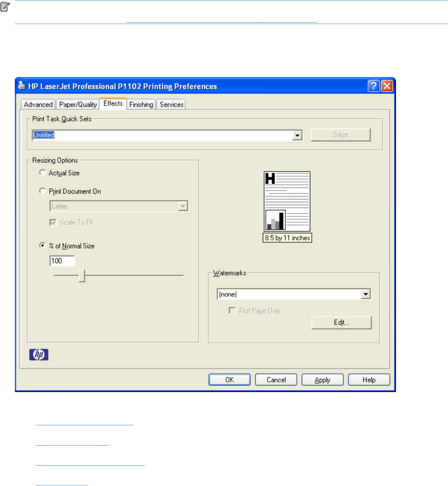This screenshot has height=486, width=448.
Task: Click the HP logo icon
Action: point(38,355)
